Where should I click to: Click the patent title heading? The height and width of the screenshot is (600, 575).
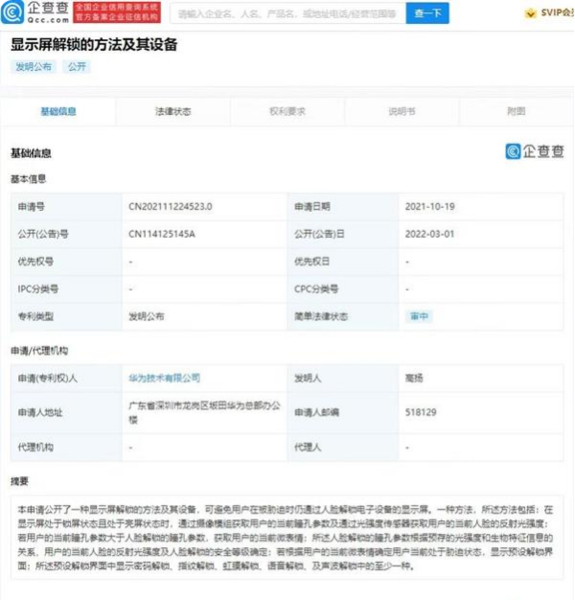[x=94, y=44]
